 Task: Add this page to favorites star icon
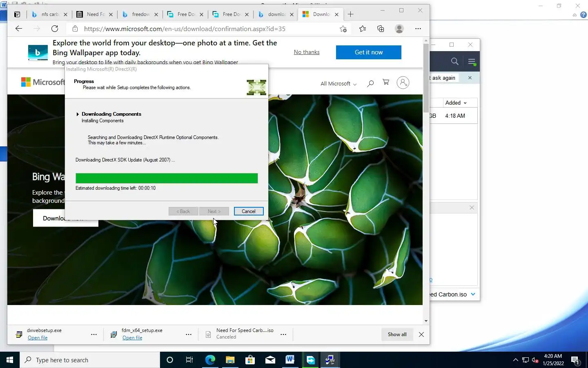(343, 29)
